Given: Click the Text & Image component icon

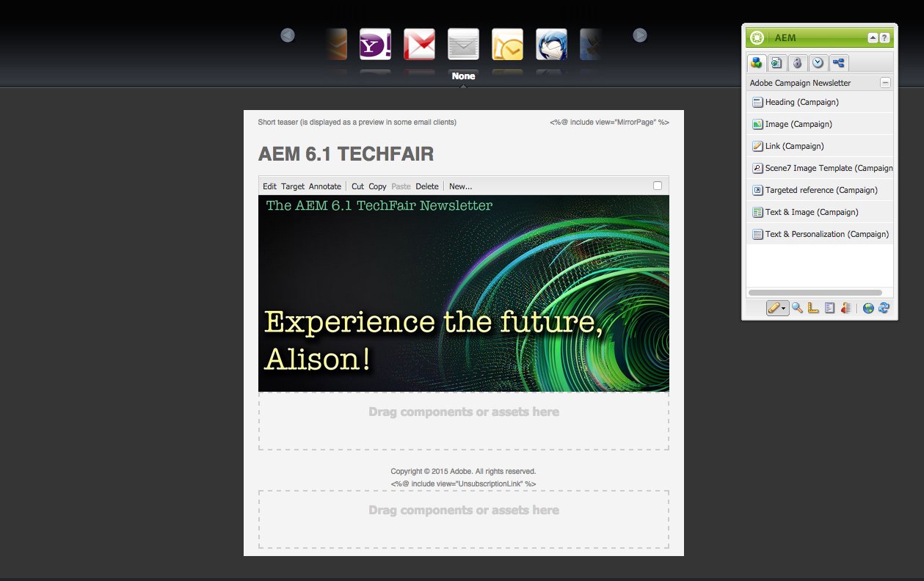Looking at the screenshot, I should click(757, 213).
